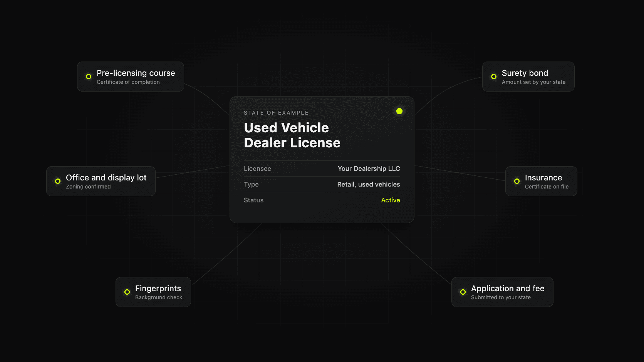Click the ring icon beside Office and display lot
Image resolution: width=644 pixels, height=362 pixels.
click(x=58, y=181)
